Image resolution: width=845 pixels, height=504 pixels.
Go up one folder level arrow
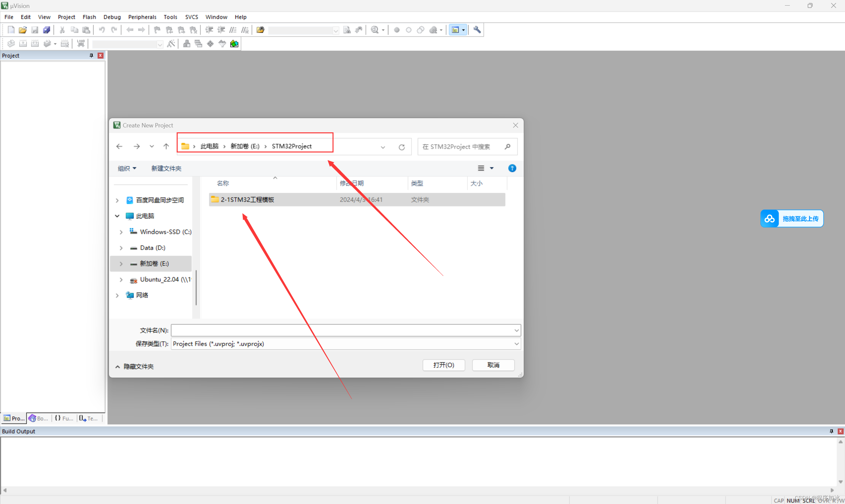coord(166,146)
